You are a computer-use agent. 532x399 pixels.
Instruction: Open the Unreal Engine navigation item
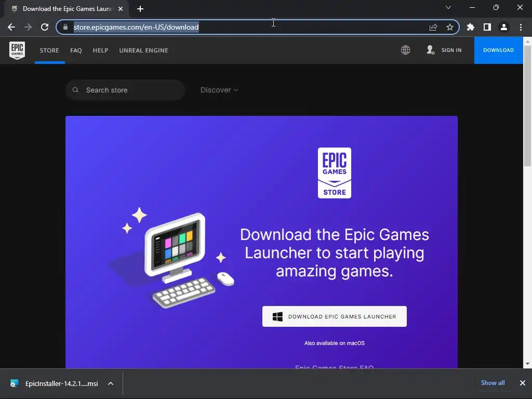point(143,50)
